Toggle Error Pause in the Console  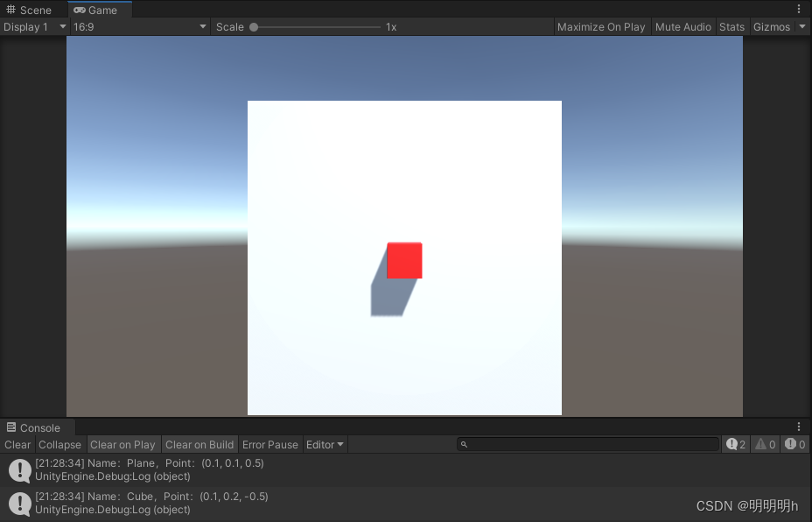269,444
